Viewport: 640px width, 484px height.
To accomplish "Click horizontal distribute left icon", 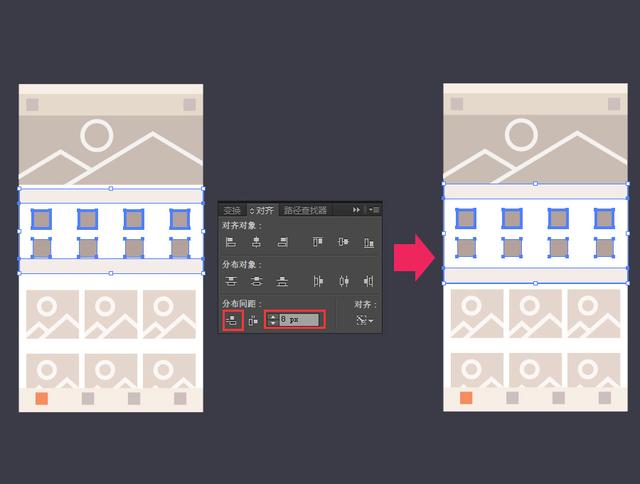I will tap(318, 281).
